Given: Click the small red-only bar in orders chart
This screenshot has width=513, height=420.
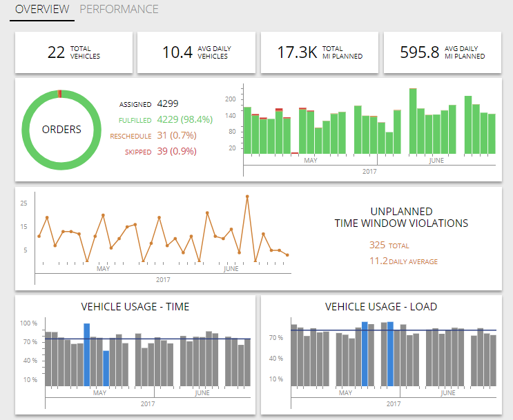Looking at the screenshot, I should coord(295,153).
